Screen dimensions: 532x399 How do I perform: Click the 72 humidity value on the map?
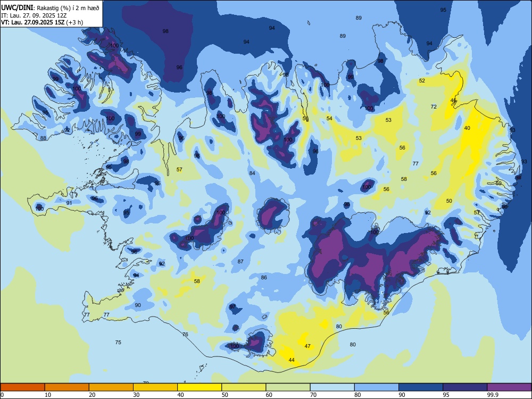click(434, 107)
